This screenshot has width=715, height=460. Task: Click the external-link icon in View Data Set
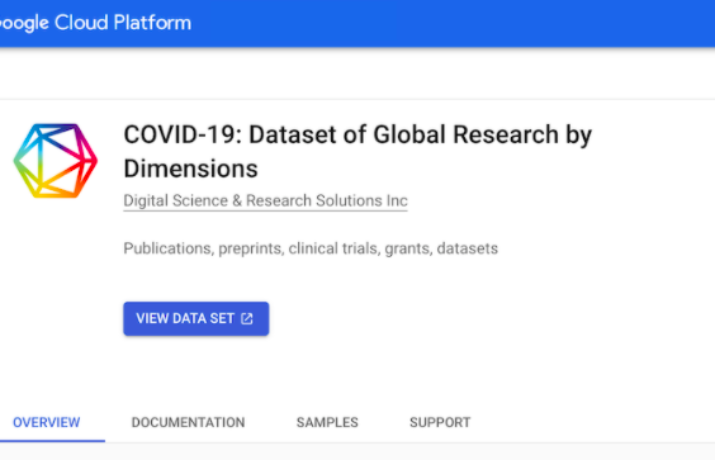pos(247,319)
